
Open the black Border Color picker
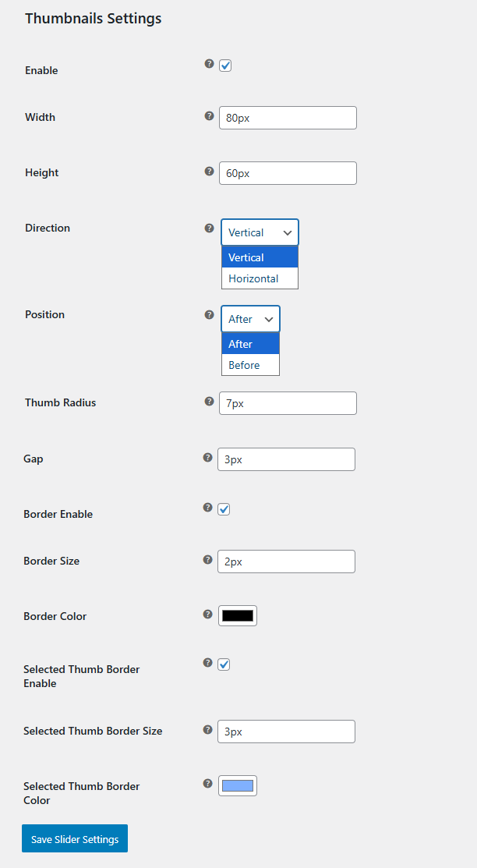click(x=237, y=615)
